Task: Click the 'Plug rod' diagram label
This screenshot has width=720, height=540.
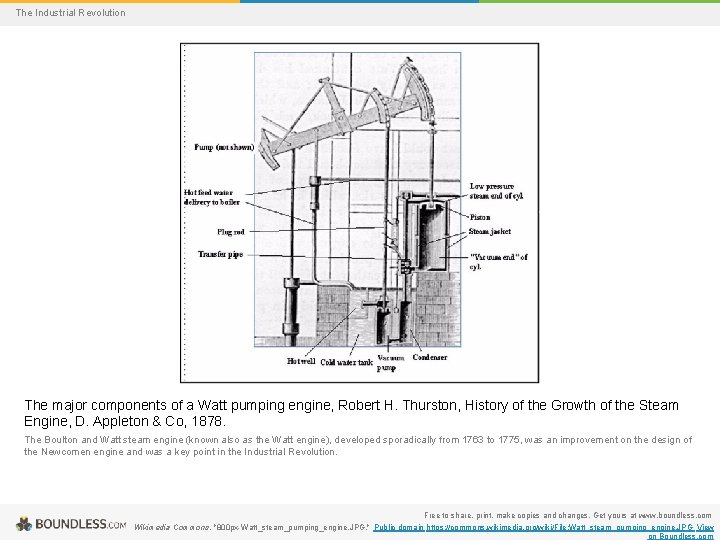Action: pyautogui.click(x=231, y=232)
